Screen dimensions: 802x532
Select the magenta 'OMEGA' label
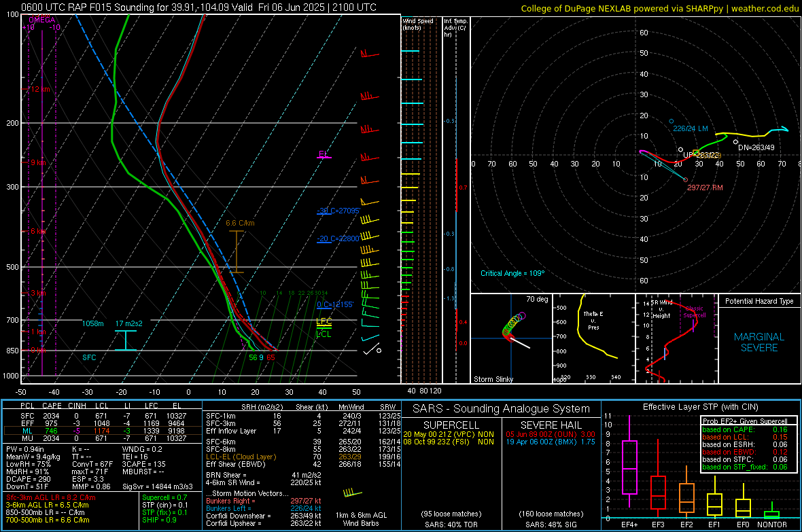(x=42, y=20)
